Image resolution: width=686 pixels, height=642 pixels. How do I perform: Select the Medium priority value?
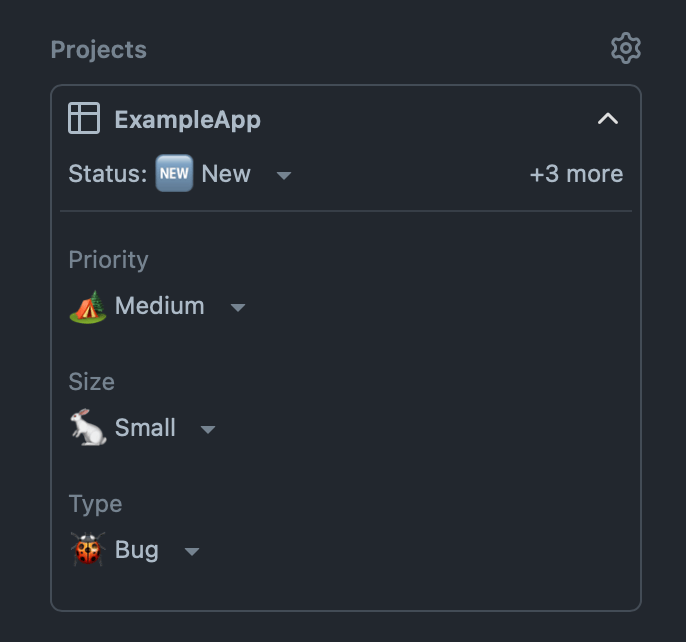coord(159,306)
